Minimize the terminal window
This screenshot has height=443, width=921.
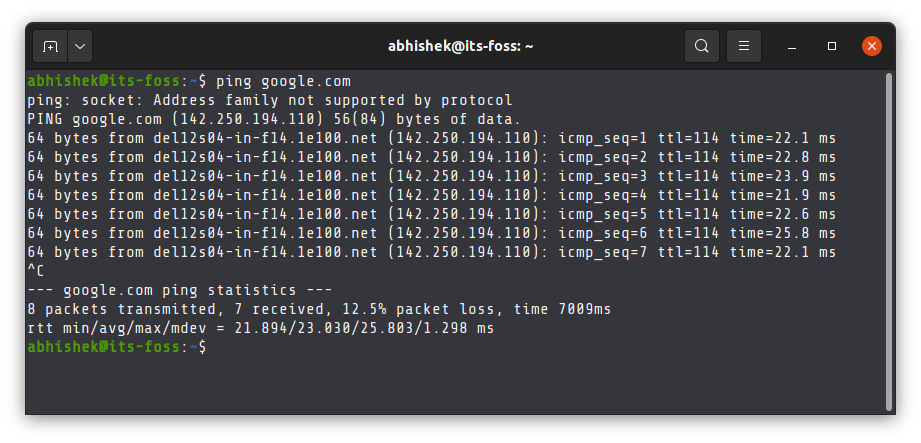792,46
